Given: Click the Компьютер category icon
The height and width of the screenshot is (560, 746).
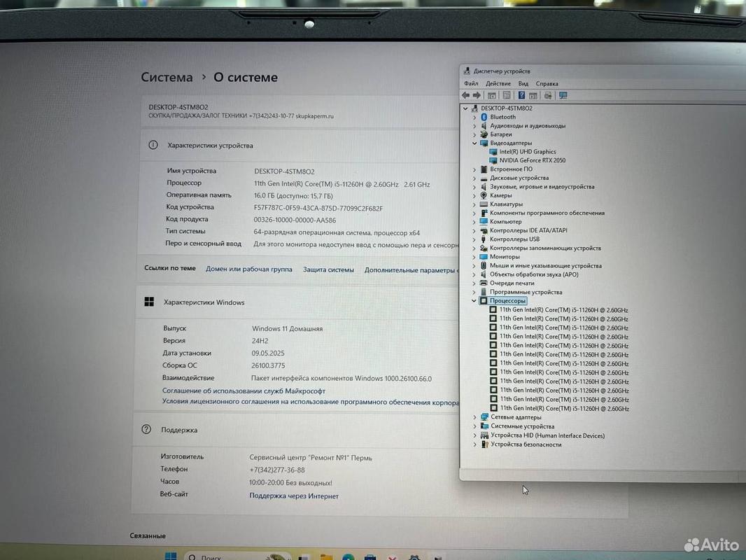Looking at the screenshot, I should 484,222.
